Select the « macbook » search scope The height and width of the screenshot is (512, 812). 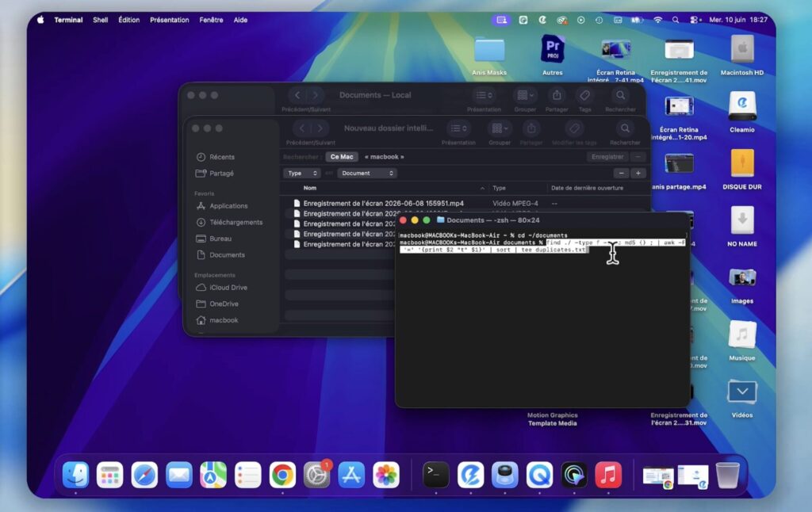point(385,156)
